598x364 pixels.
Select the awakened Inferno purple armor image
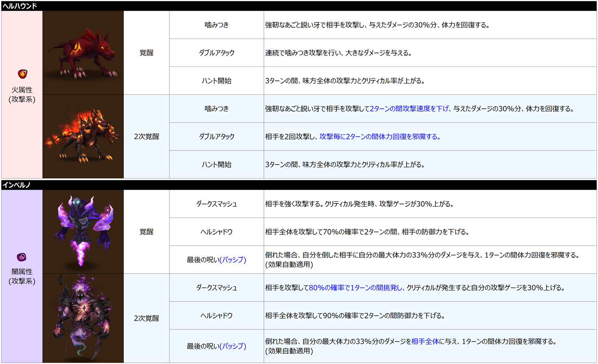click(83, 231)
